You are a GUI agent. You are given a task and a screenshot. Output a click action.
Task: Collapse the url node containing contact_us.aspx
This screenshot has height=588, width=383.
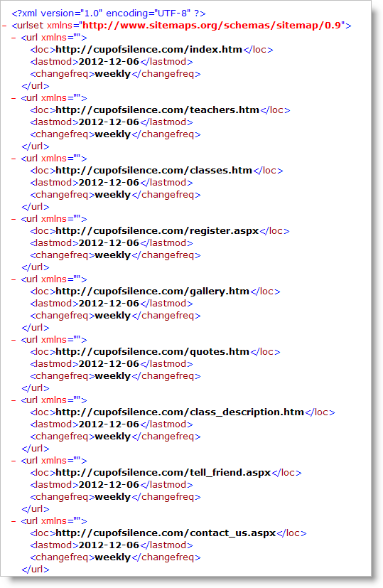tap(14, 521)
